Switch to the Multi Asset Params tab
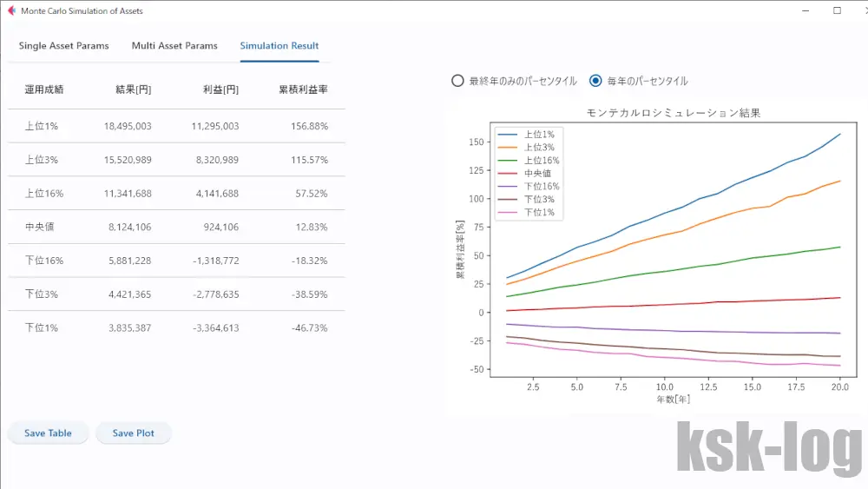Image resolution: width=868 pixels, height=489 pixels. click(174, 46)
